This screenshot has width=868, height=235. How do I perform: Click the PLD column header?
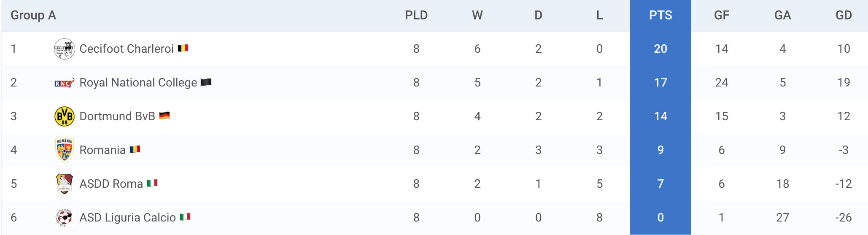click(416, 16)
